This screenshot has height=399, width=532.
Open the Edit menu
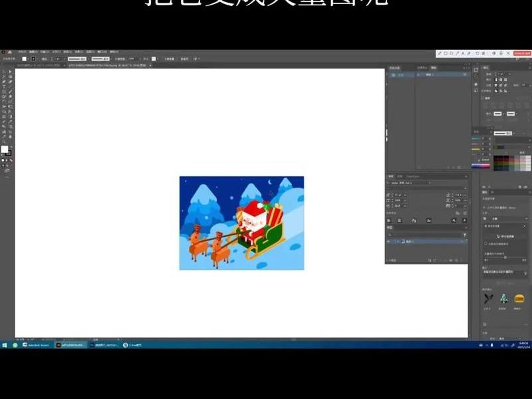click(x=33, y=52)
